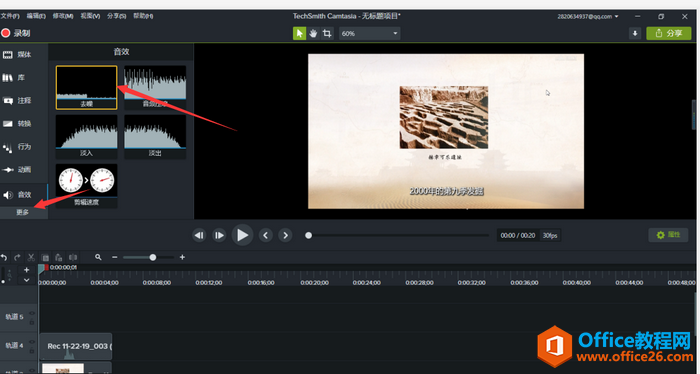This screenshot has width=700, height=374.
Task: Click the copy icon in the timeline toolbar
Action: (x=45, y=258)
